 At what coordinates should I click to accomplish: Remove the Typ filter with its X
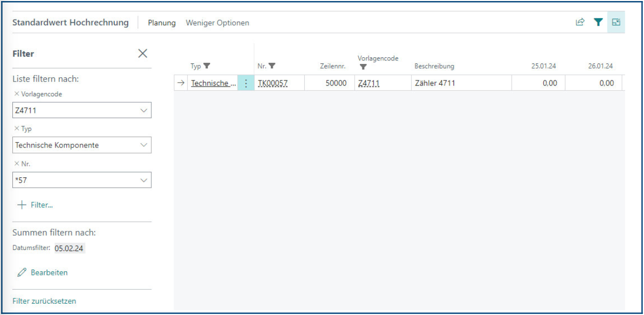coord(16,129)
